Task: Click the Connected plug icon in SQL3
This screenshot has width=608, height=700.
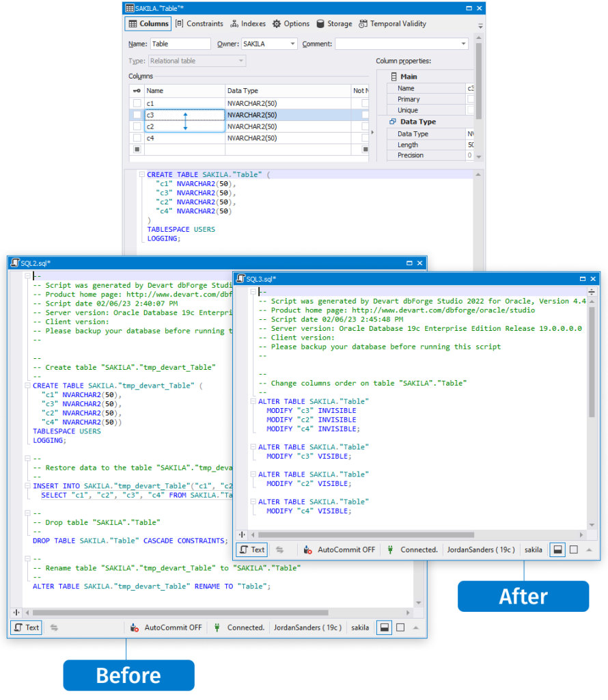Action: pos(390,550)
